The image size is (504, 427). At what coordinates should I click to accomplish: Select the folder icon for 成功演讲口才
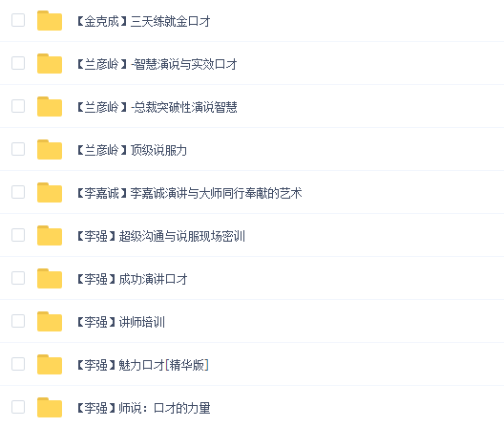point(50,278)
